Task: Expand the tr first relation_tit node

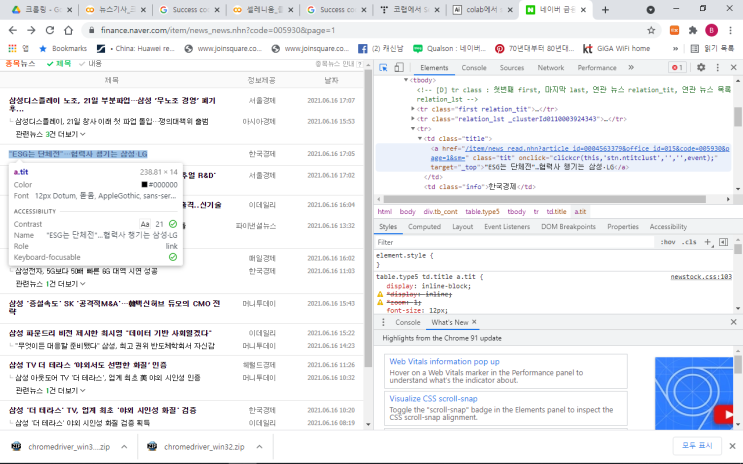Action: pos(413,109)
